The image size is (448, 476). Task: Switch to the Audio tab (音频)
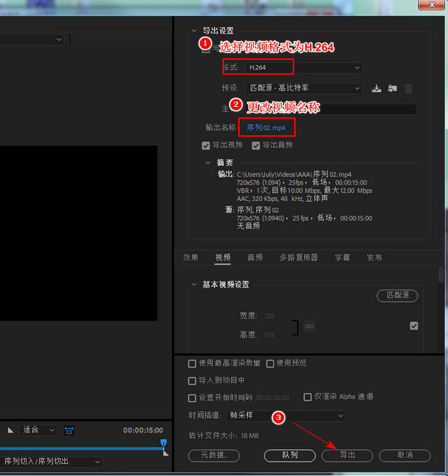(255, 257)
